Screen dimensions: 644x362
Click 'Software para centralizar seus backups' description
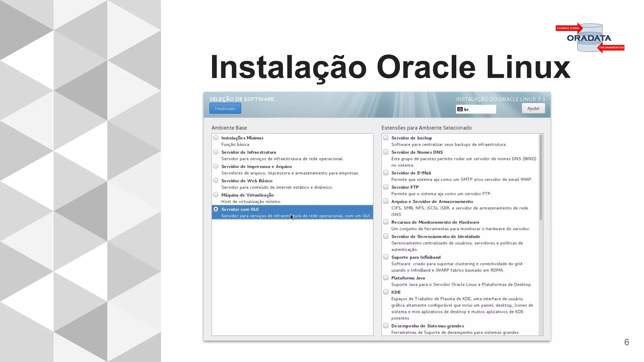tap(449, 145)
